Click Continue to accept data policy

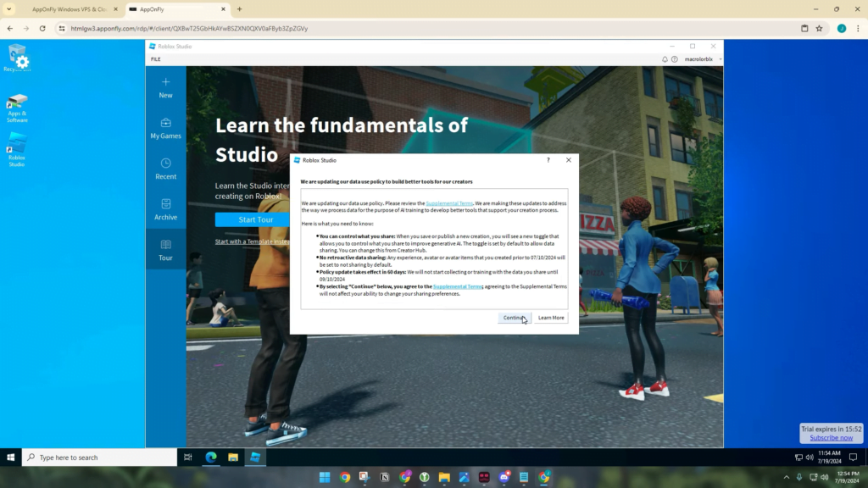click(515, 318)
